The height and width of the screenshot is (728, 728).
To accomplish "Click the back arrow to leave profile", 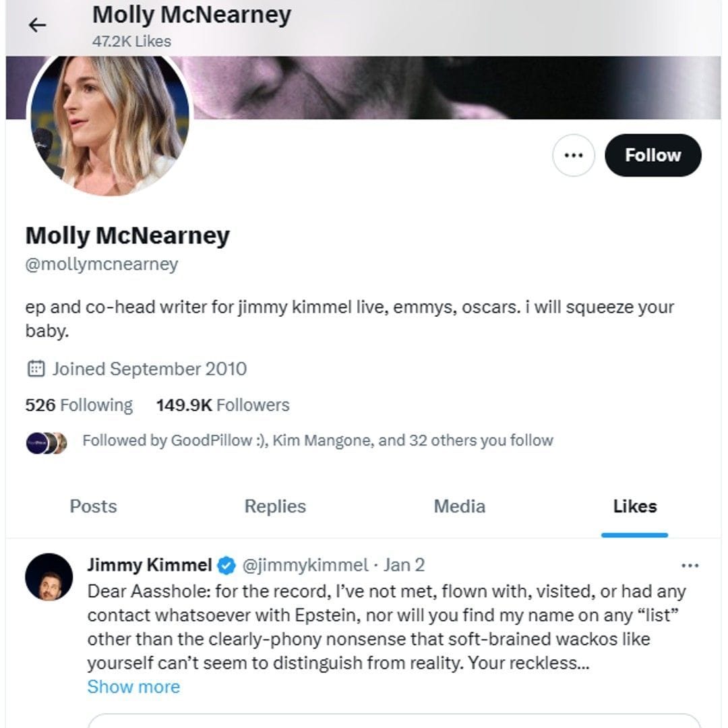I will pos(37,25).
